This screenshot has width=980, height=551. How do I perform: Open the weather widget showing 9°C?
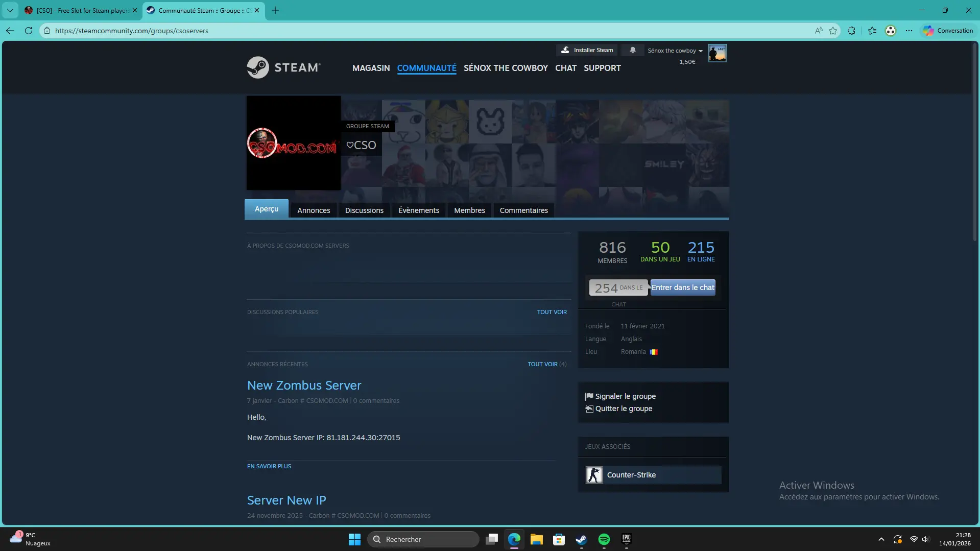[x=30, y=539]
